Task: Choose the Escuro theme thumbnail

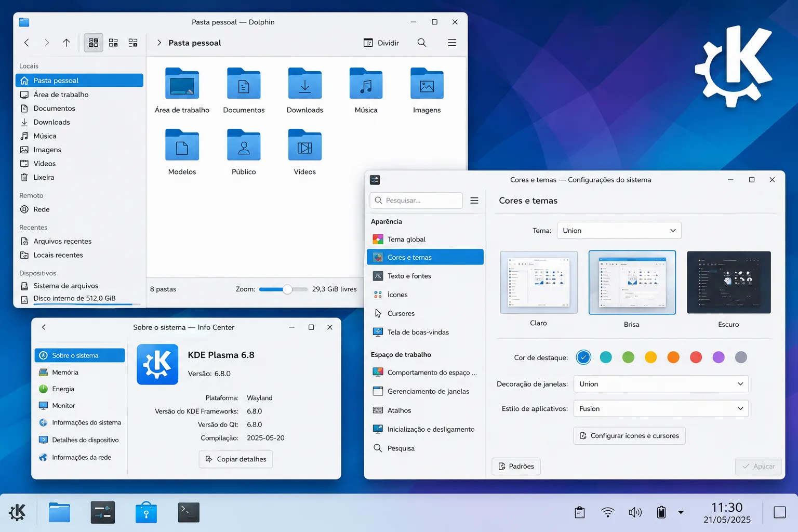Action: (729, 283)
